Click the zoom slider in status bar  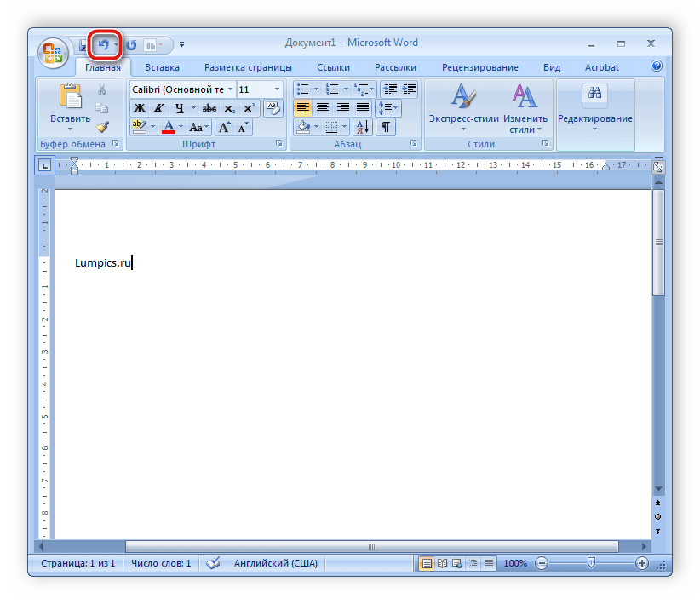(x=591, y=563)
